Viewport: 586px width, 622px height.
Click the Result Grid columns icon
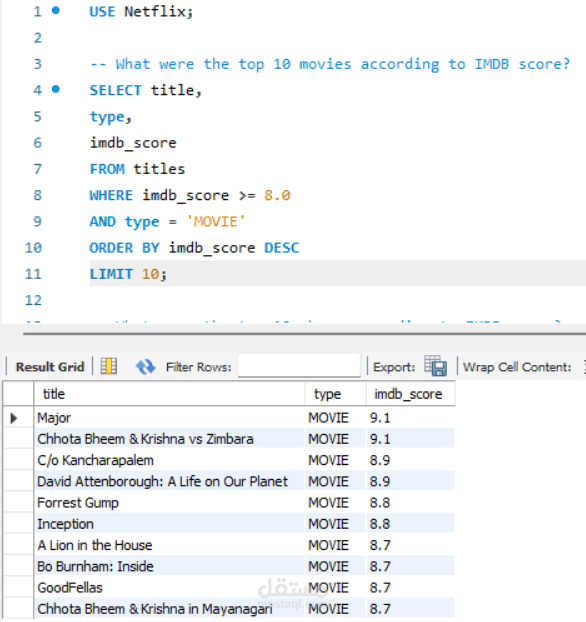pos(109,366)
